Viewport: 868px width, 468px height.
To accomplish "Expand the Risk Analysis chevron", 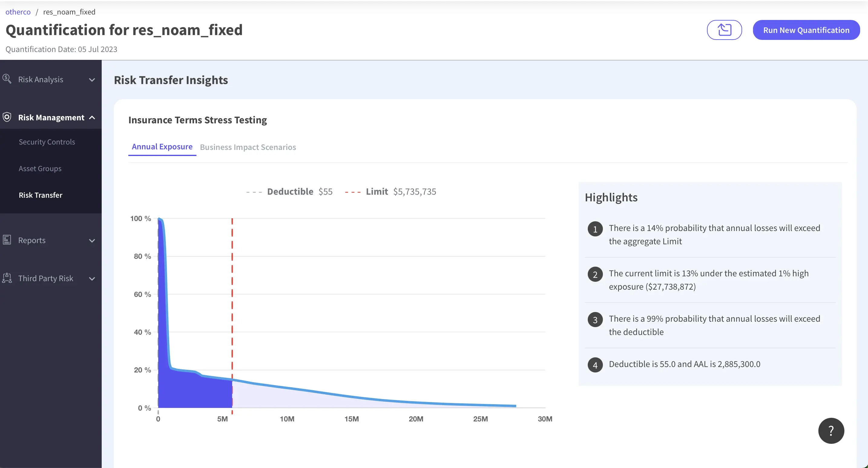I will 92,80.
